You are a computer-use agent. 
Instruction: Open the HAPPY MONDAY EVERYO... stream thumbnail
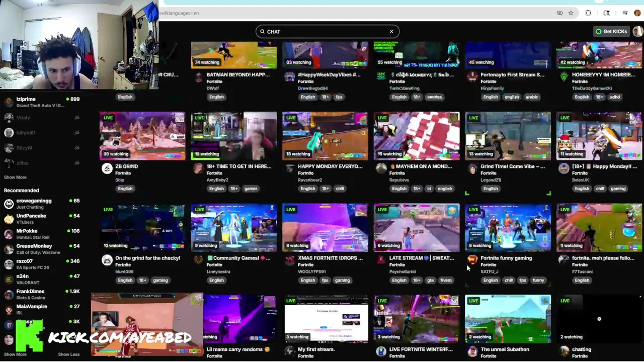[325, 136]
